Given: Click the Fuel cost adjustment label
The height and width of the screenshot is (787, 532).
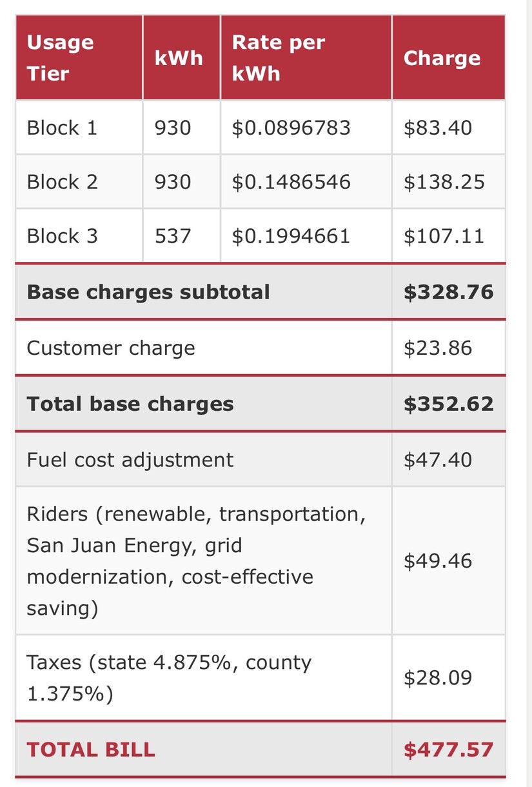Looking at the screenshot, I should 130,460.
